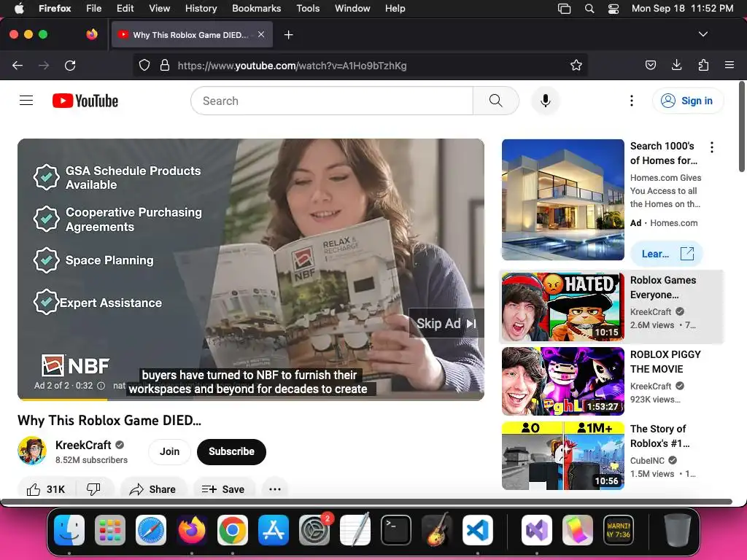Viewport: 747px width, 560px height.
Task: Click Sign in button
Action: [x=688, y=101]
